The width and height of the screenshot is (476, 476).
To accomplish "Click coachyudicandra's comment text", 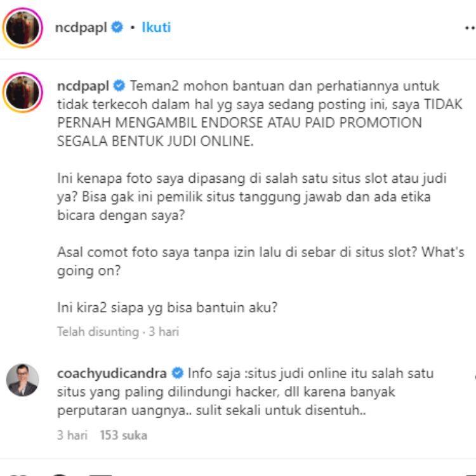I will click(245, 392).
